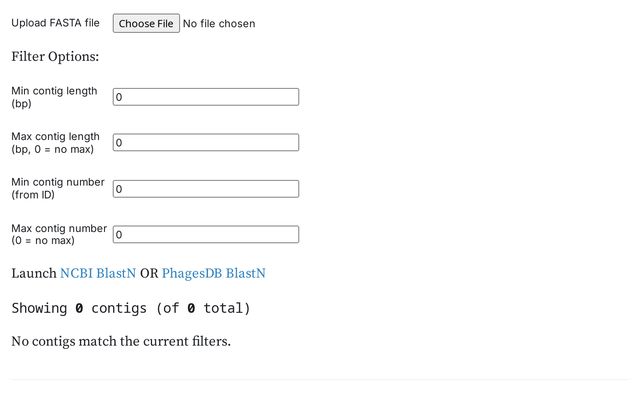Click the Filter Options heading
Image resolution: width=640 pixels, height=400 pixels.
point(55,57)
